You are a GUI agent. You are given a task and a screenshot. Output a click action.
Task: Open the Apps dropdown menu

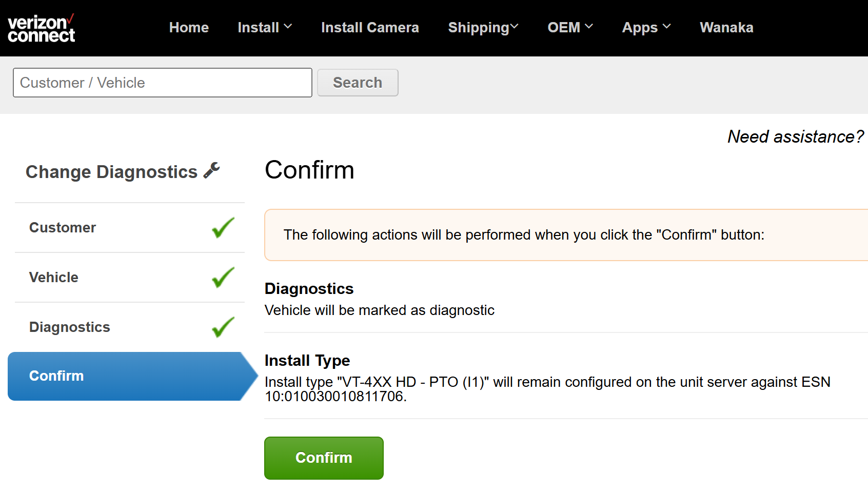[646, 28]
